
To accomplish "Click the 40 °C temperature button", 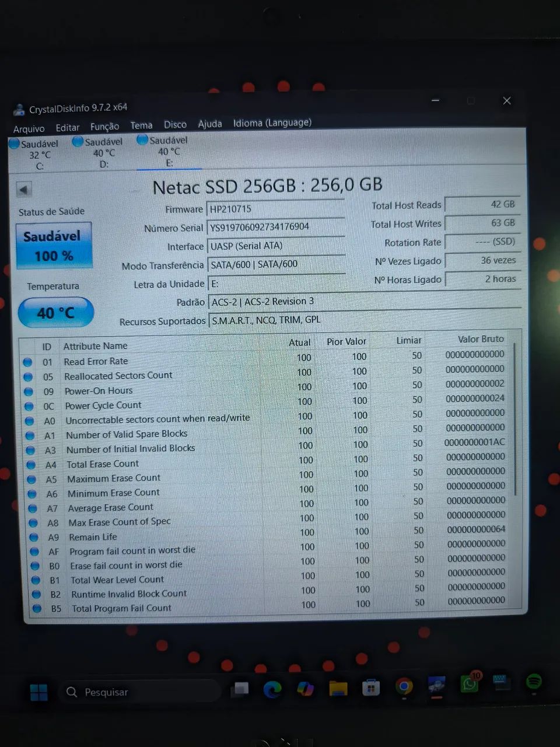I will [56, 313].
